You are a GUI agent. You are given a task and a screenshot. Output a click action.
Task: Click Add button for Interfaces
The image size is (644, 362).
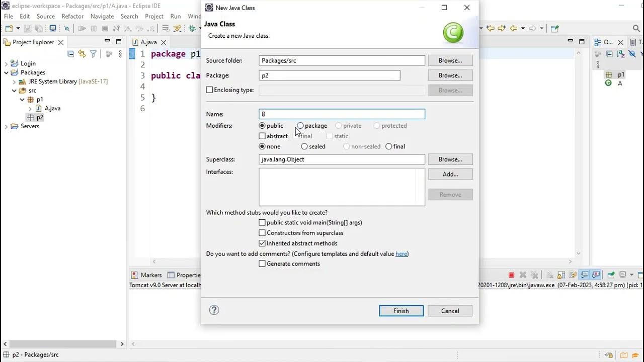[x=450, y=174]
